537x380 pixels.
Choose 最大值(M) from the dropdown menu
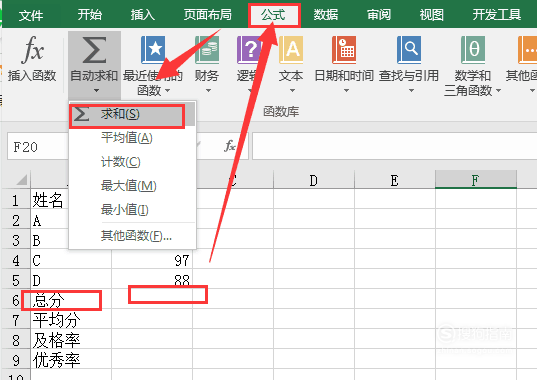pos(132,186)
